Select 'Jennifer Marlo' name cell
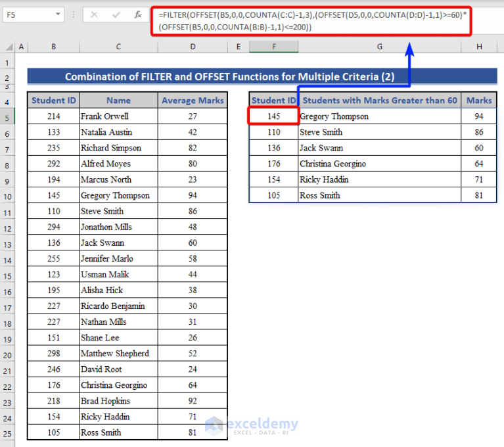 [118, 258]
